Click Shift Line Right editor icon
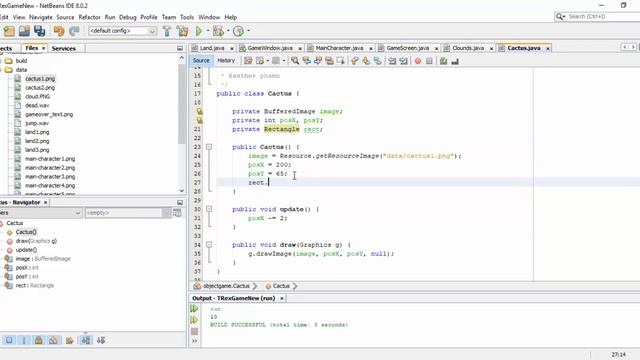 pyautogui.click(x=403, y=61)
